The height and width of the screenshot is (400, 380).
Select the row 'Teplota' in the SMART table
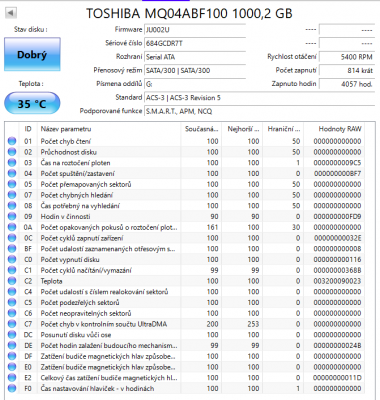(185, 281)
